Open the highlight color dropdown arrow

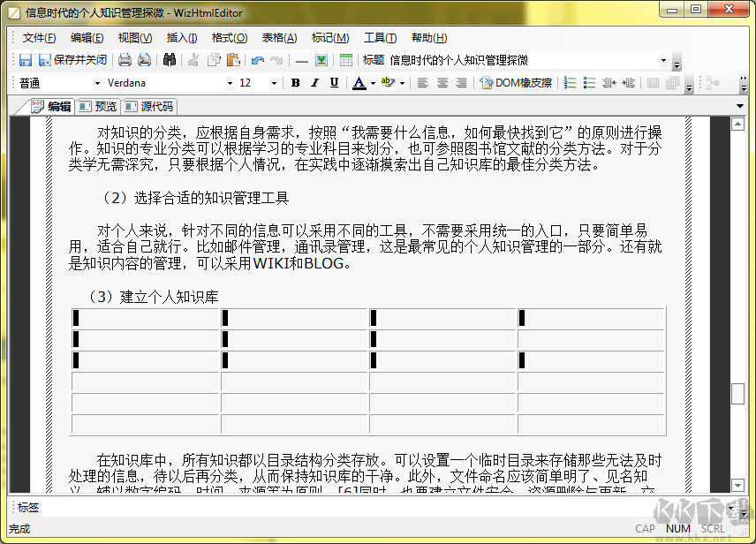(x=402, y=83)
